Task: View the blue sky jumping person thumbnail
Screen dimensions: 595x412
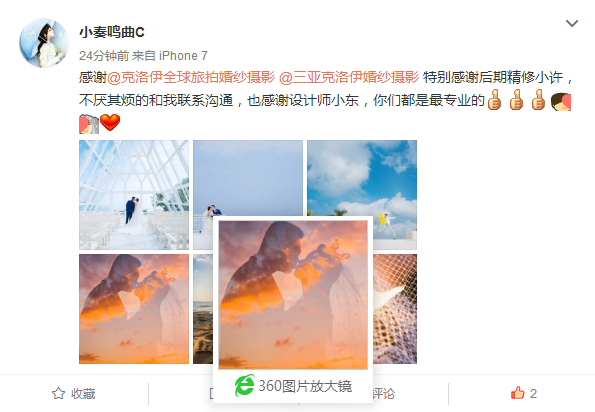Action: [362, 178]
